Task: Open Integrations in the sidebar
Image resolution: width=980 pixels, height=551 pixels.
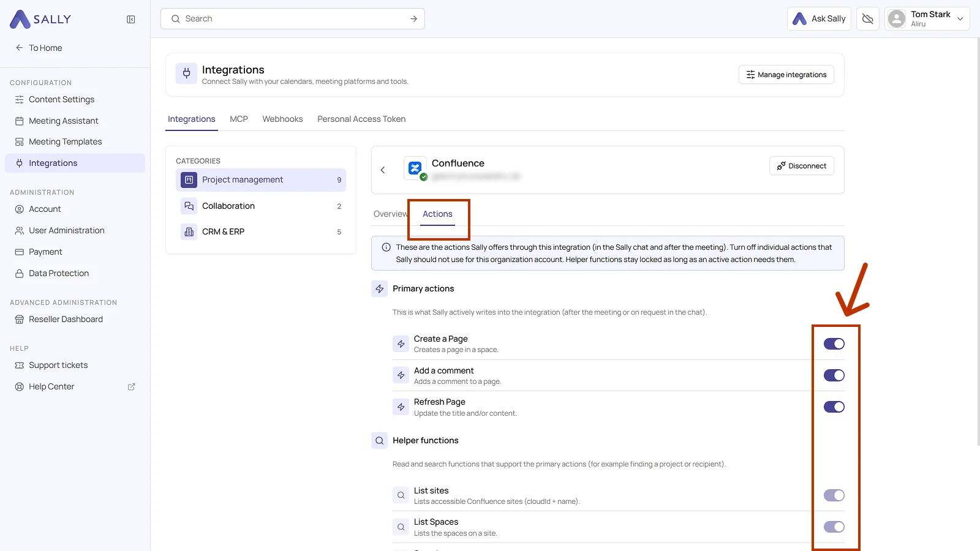Action: tap(75, 163)
